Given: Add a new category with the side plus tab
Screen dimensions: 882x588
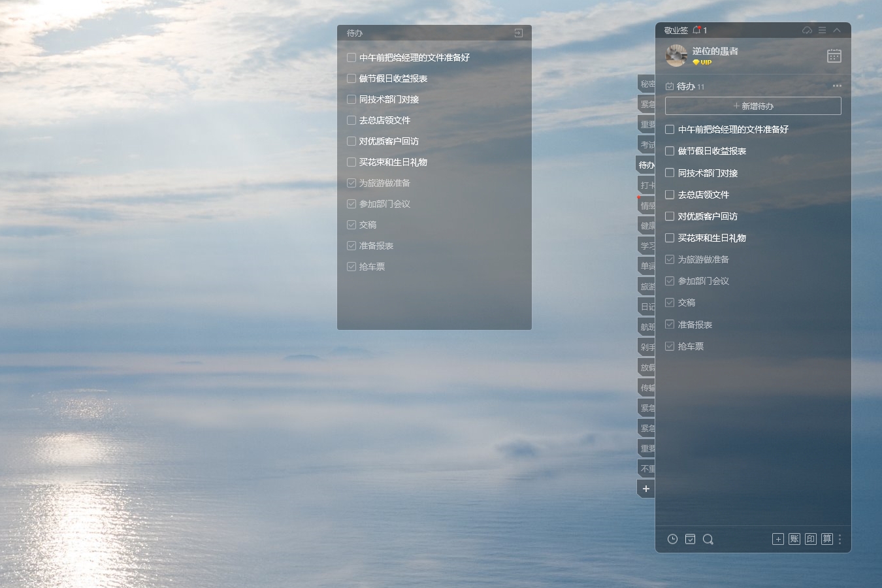Looking at the screenshot, I should (646, 489).
